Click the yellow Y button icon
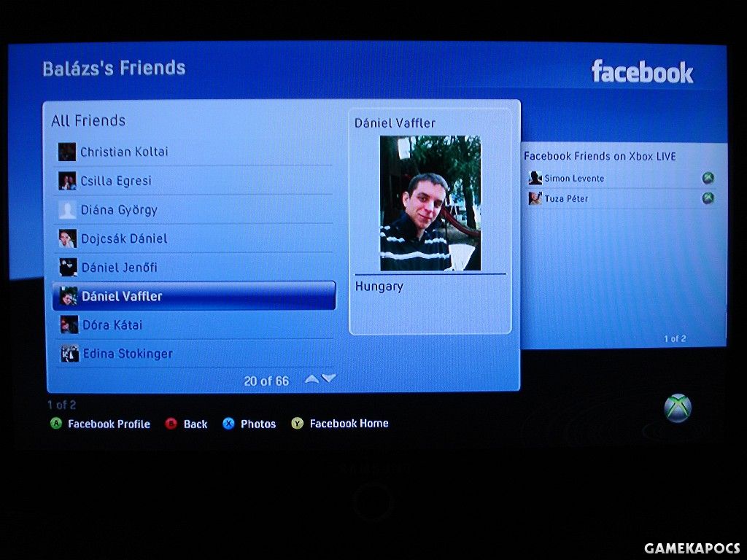Viewport: 747px width, 560px height. point(298,424)
